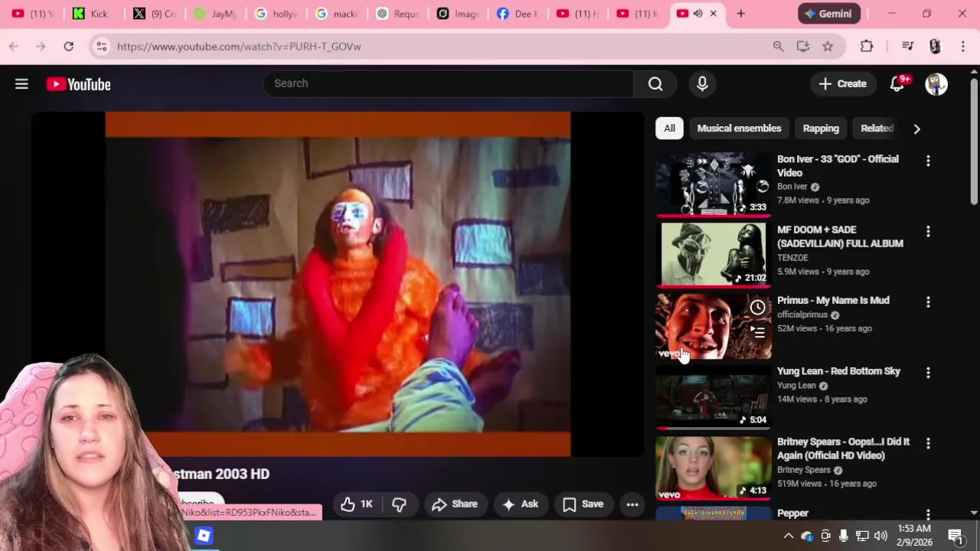
Task: Click the Save button
Action: (583, 504)
